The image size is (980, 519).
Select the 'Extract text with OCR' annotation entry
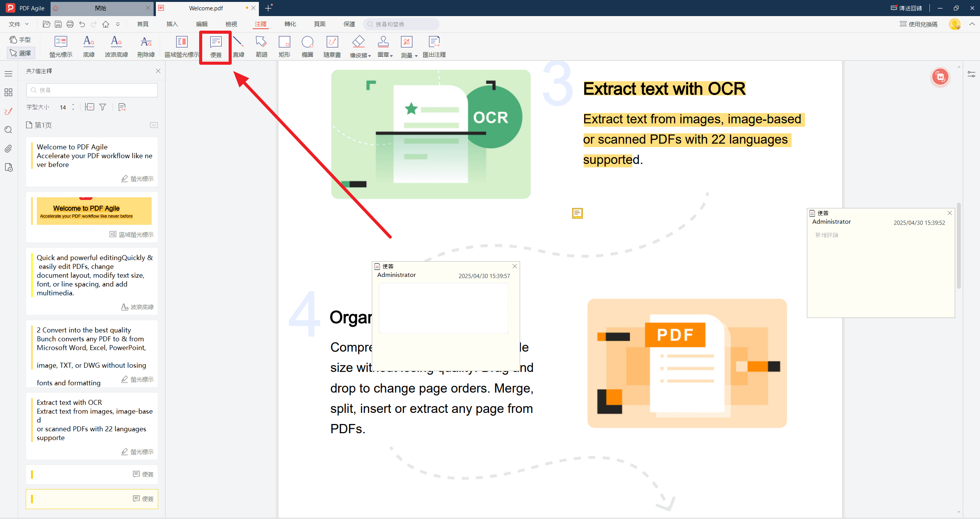[x=92, y=426]
